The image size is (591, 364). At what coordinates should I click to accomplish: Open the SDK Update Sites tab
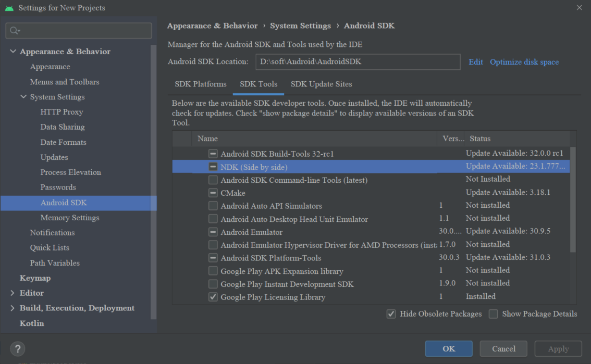click(321, 84)
